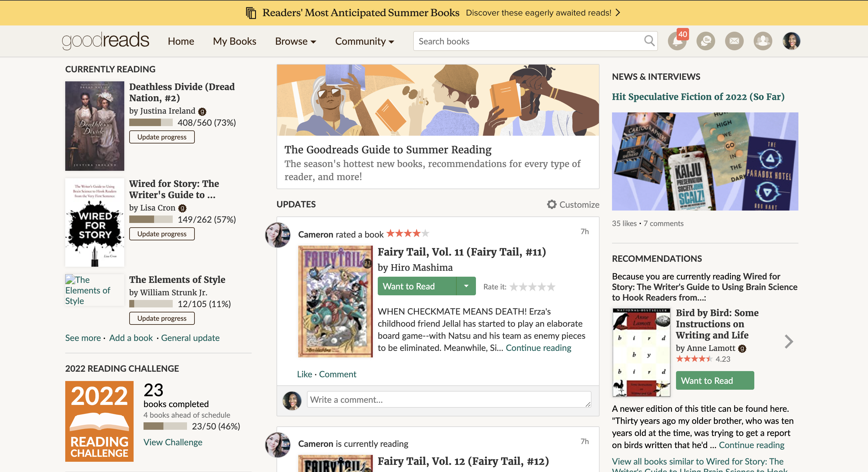Open Wired for Story cover thumbnail
The height and width of the screenshot is (472, 868).
pos(95,223)
